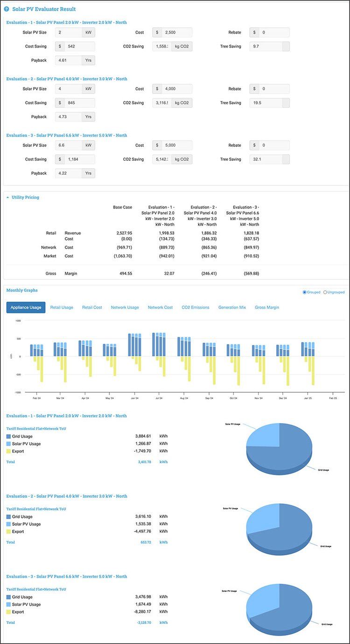Click the Evaluation 3 Payback field

tap(68, 173)
